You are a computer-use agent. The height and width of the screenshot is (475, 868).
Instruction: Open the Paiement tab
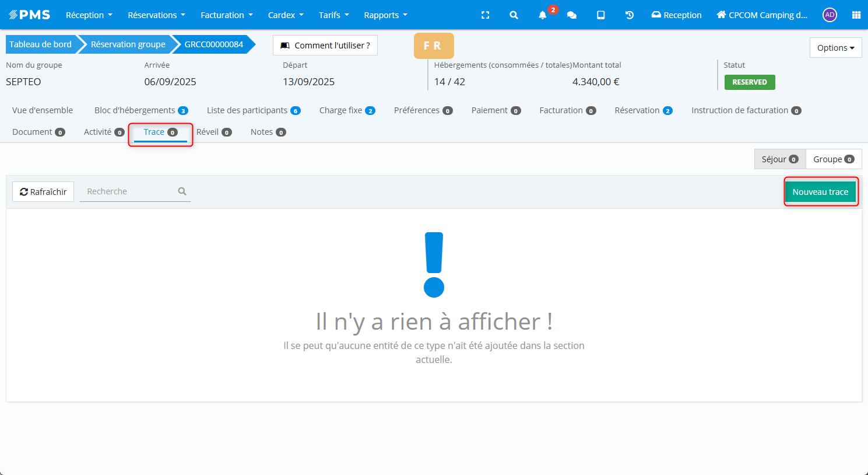[x=496, y=110]
